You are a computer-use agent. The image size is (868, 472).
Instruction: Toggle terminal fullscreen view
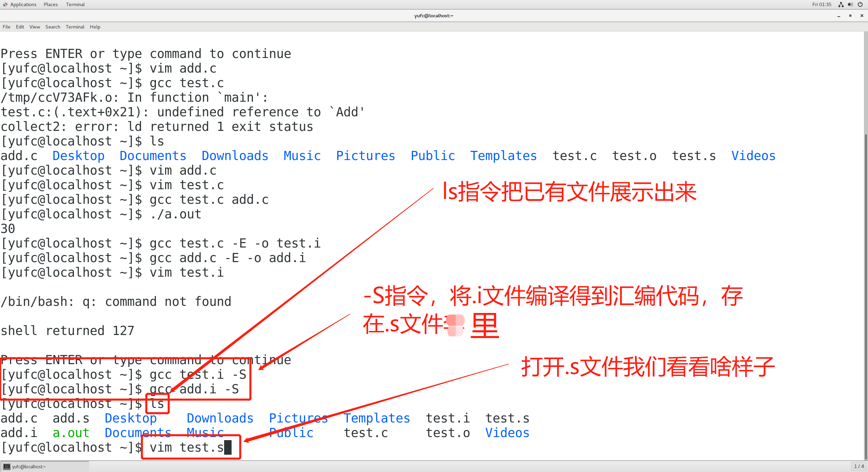click(x=850, y=16)
